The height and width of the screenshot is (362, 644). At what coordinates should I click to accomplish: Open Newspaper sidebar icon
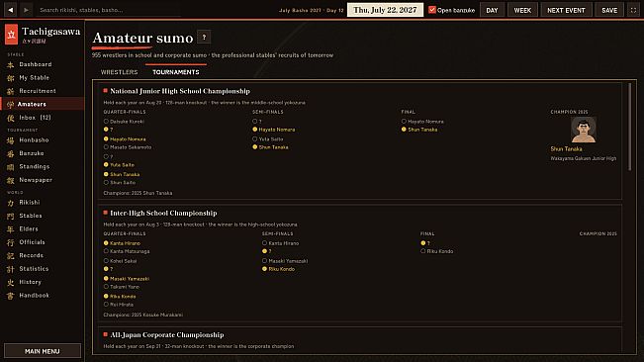click(10, 180)
